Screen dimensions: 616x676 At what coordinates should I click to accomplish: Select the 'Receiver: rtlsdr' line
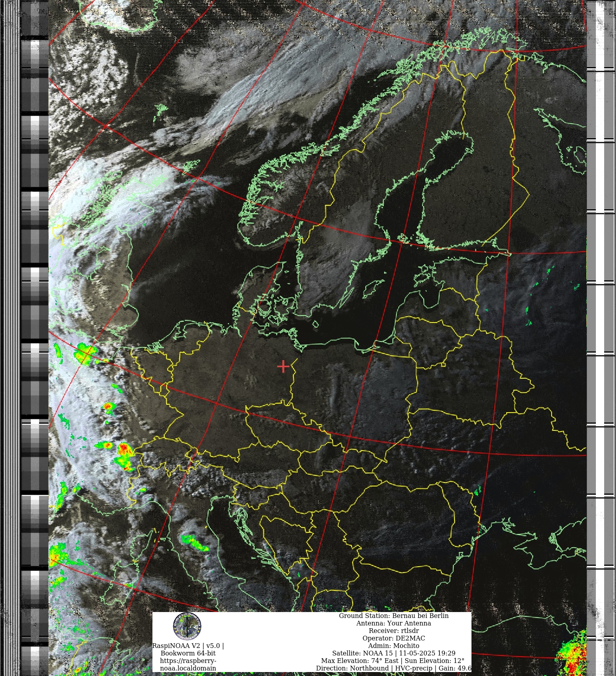[x=394, y=631]
